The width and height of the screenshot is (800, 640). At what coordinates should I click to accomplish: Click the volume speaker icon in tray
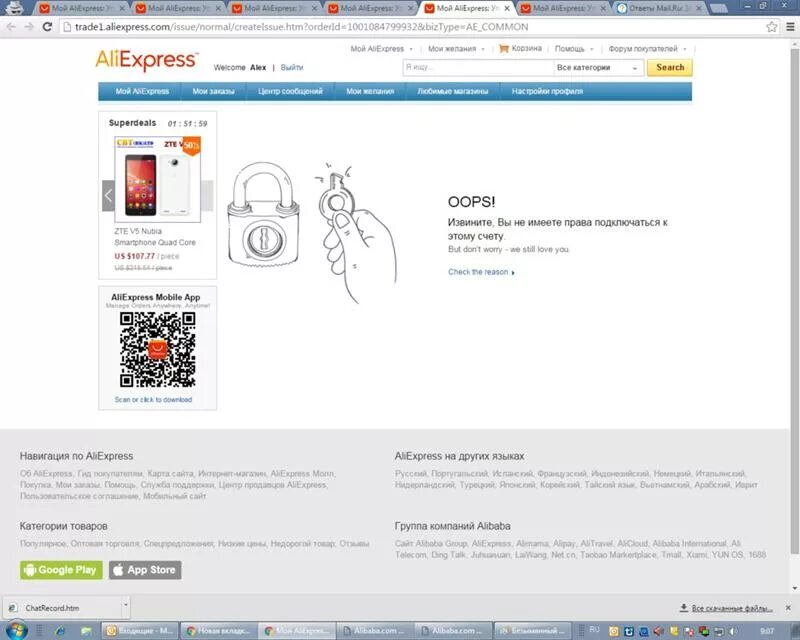click(732, 631)
